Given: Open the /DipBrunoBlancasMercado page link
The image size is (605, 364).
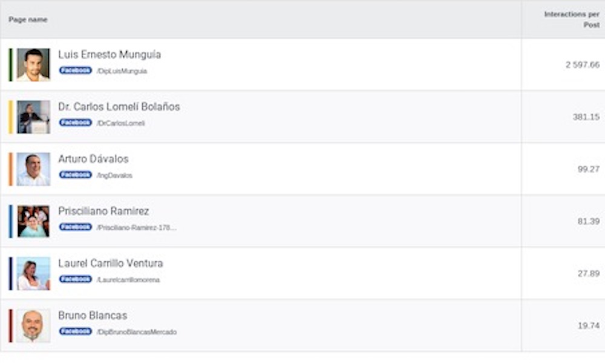Looking at the screenshot, I should pos(136,332).
